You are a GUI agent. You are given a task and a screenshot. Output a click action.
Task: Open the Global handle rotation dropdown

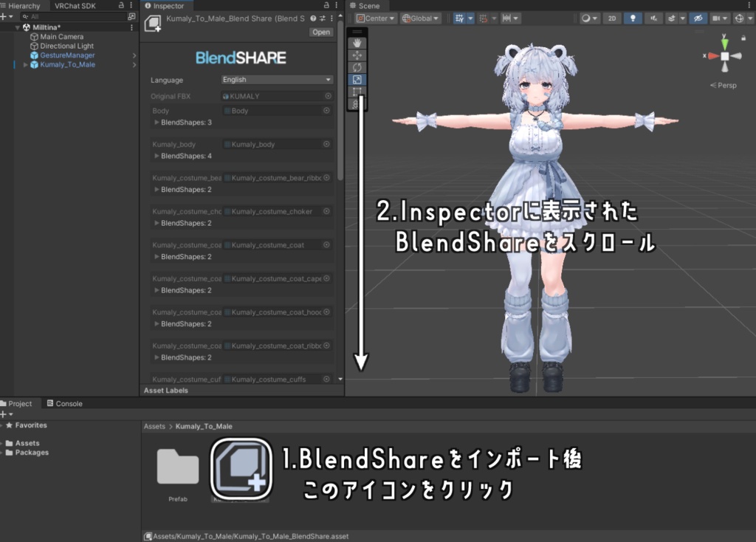tap(420, 18)
